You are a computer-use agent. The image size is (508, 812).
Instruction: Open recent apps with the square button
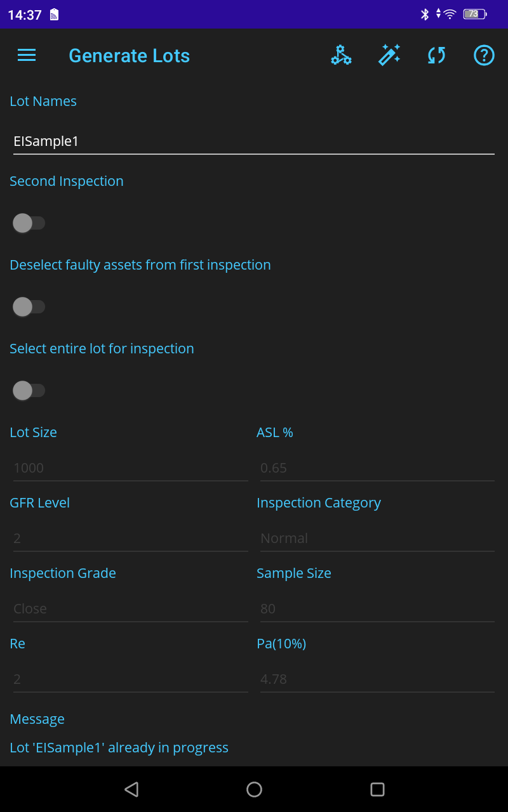[377, 789]
